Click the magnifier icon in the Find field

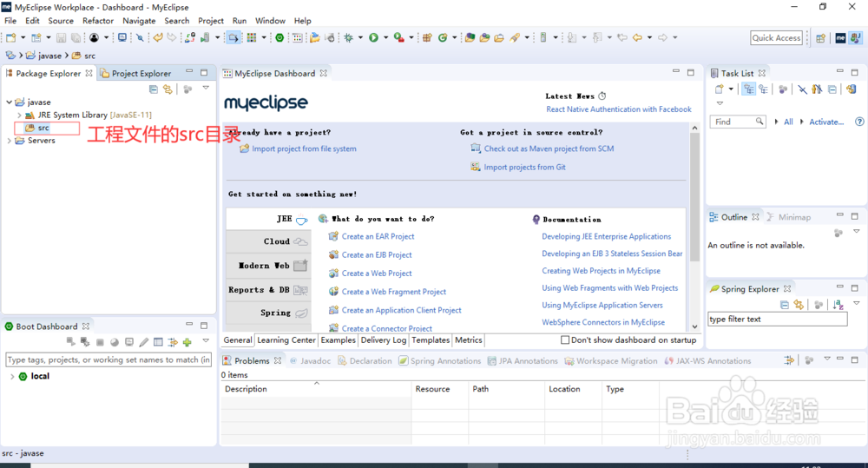coord(759,122)
